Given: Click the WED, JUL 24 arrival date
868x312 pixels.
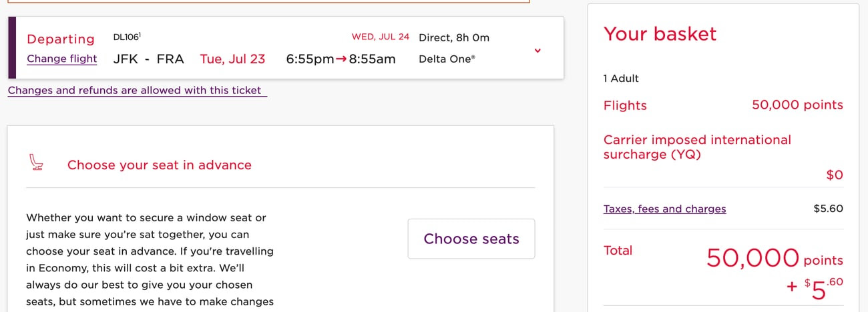Looking at the screenshot, I should click(380, 37).
